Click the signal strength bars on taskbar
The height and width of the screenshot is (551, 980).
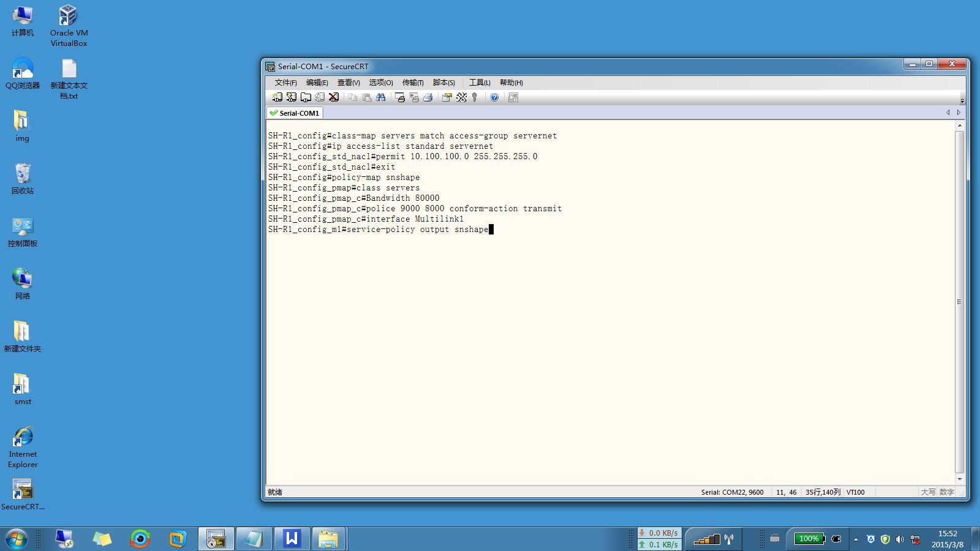707,539
